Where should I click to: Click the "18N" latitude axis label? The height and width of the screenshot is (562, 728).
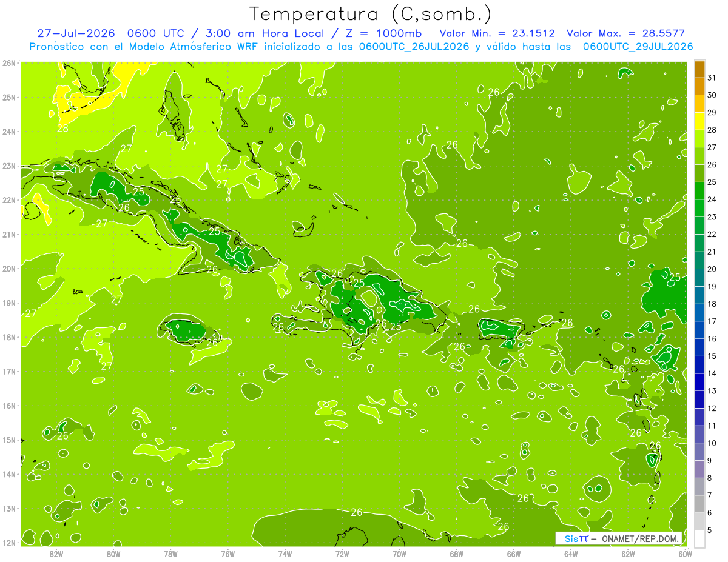(x=9, y=337)
